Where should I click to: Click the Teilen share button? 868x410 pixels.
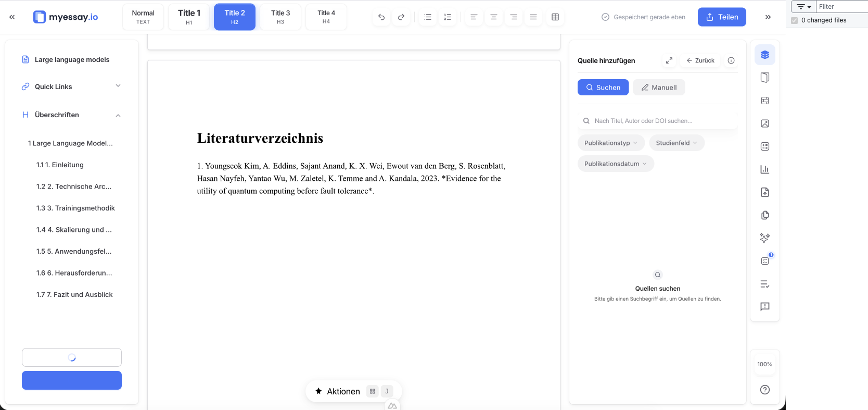[x=721, y=17]
